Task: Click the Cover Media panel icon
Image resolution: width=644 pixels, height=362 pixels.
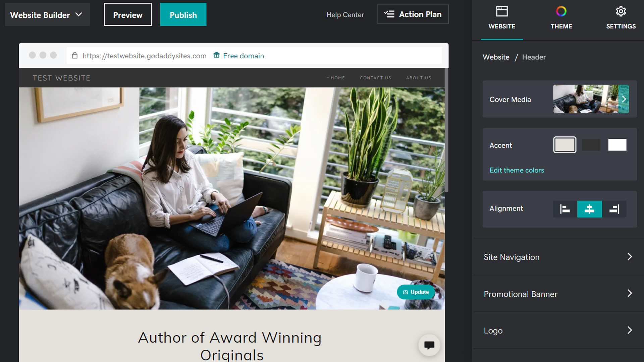Action: tap(624, 99)
